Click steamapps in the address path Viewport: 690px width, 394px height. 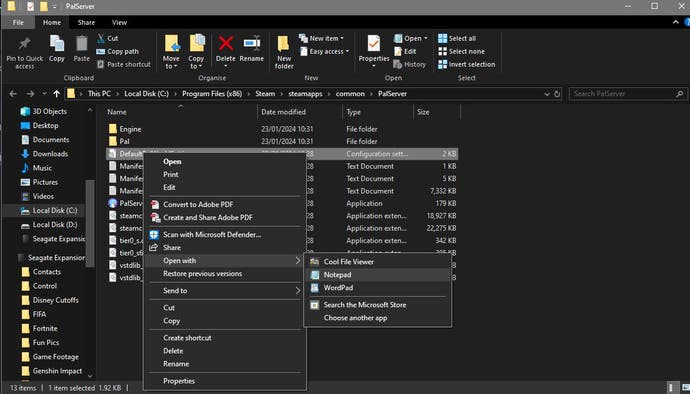305,94
